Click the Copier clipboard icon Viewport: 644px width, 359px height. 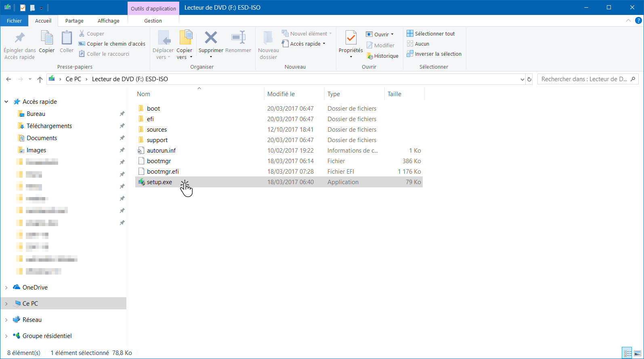(46, 42)
